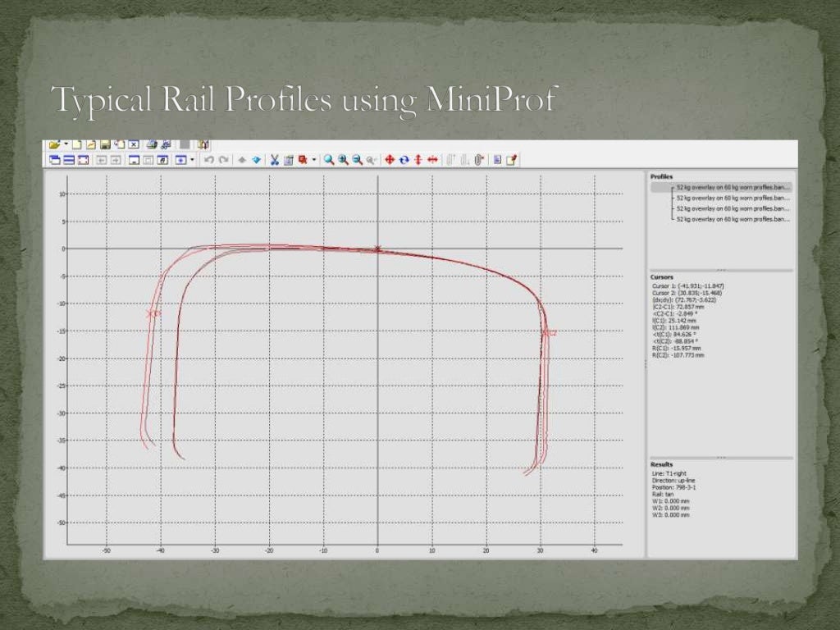The image size is (840, 630).
Task: Click the Results panel heading
Action: 662,464
